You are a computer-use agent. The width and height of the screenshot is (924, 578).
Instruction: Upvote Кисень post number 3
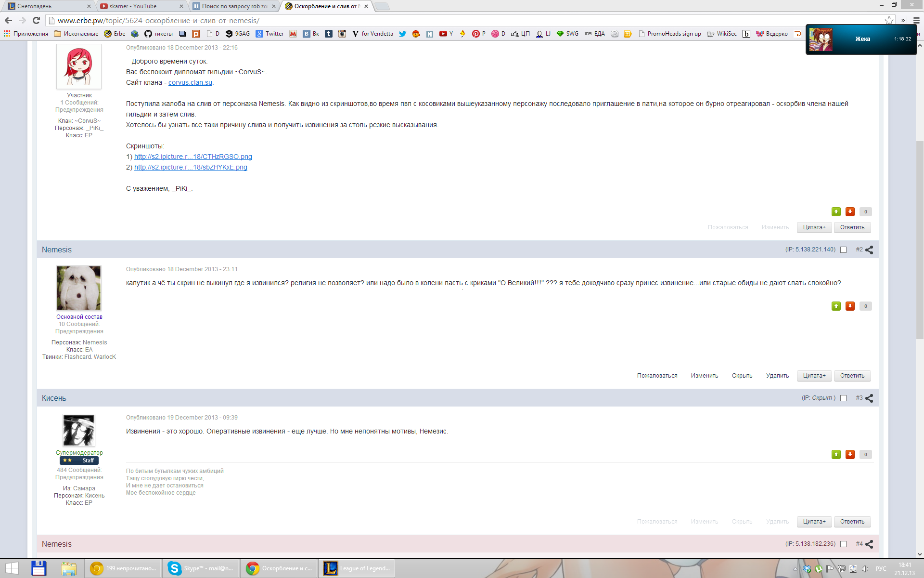836,454
